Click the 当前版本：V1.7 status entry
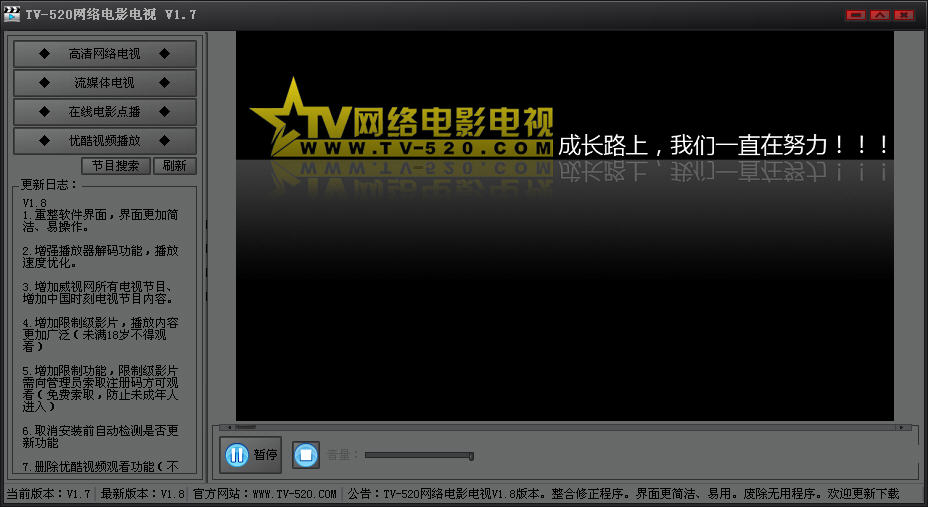The width and height of the screenshot is (928, 507). (48, 493)
